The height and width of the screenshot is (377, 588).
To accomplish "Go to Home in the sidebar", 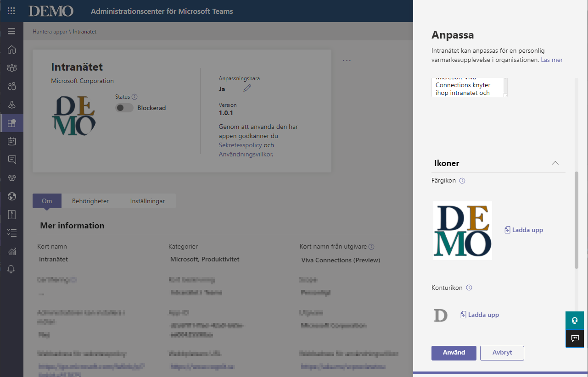I will 11,50.
